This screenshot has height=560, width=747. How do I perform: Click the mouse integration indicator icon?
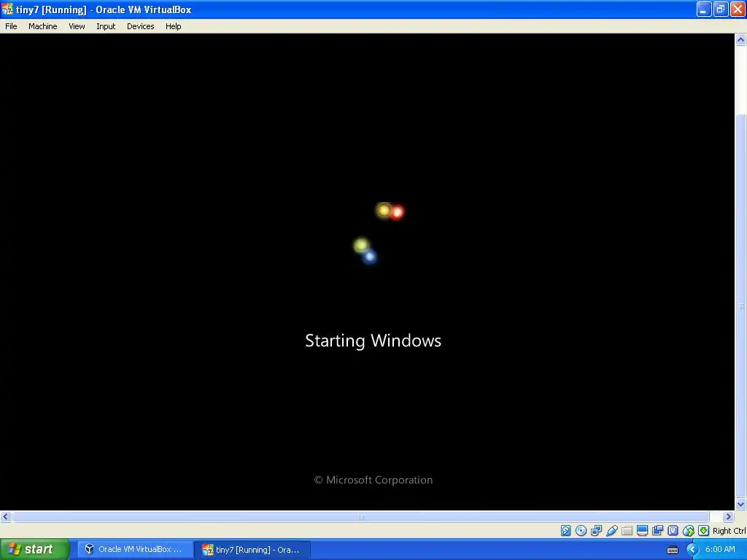tap(689, 531)
